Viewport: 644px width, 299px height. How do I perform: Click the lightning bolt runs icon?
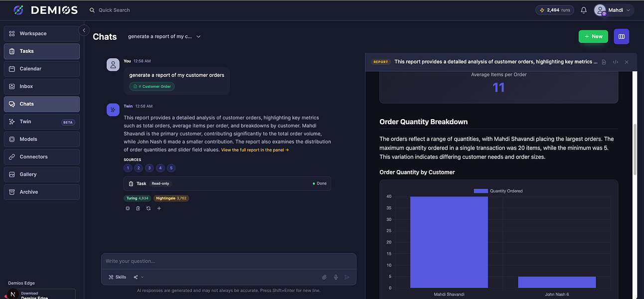point(542,10)
